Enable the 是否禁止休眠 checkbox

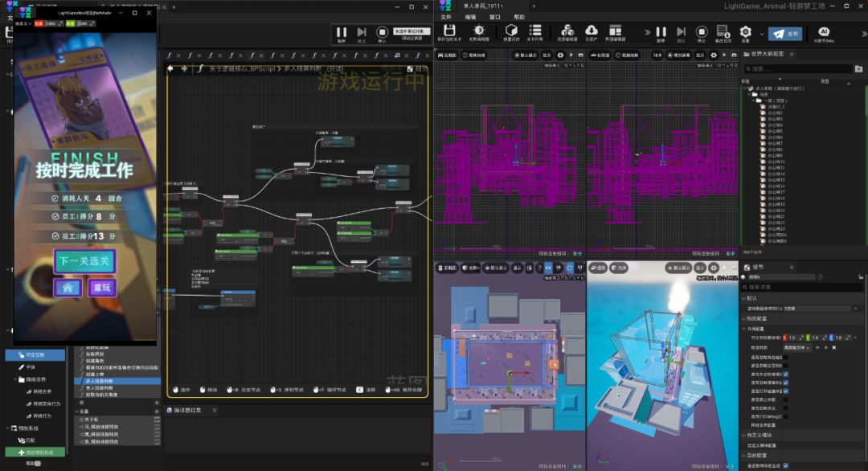tap(785, 399)
